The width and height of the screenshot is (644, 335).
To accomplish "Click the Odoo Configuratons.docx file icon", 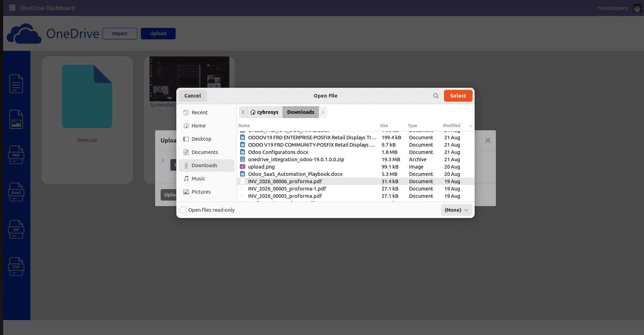I will click(x=243, y=152).
